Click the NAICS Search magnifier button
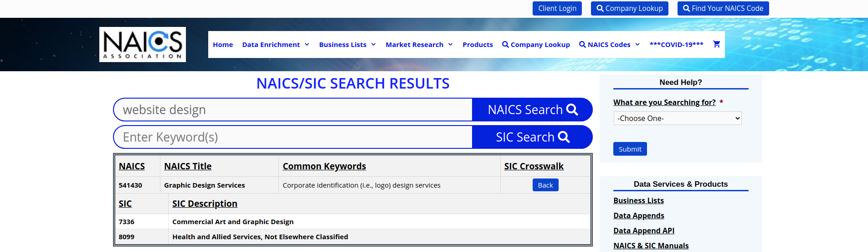 coord(532,110)
